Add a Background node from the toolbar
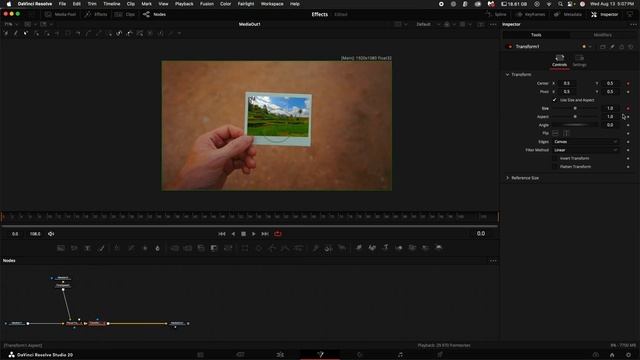Image resolution: width=640 pixels, height=360 pixels. click(x=61, y=248)
